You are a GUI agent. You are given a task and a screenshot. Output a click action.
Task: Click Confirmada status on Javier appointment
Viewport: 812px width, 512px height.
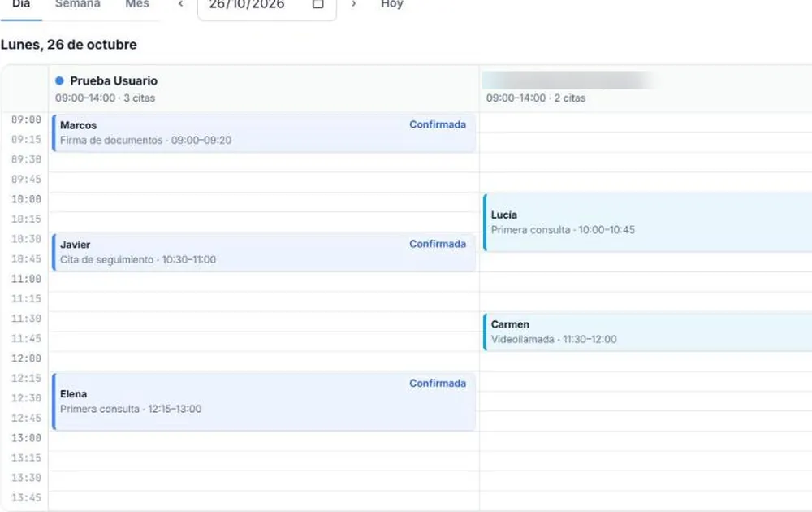pos(438,244)
